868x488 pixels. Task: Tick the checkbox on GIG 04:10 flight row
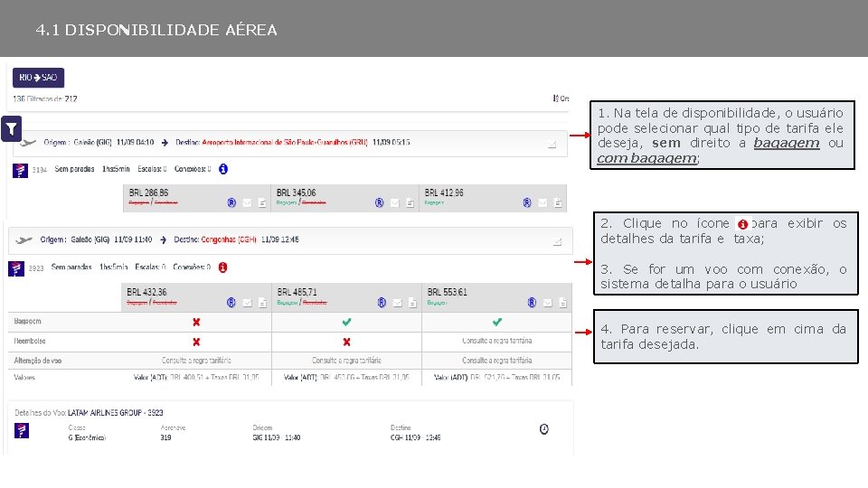[x=552, y=144]
